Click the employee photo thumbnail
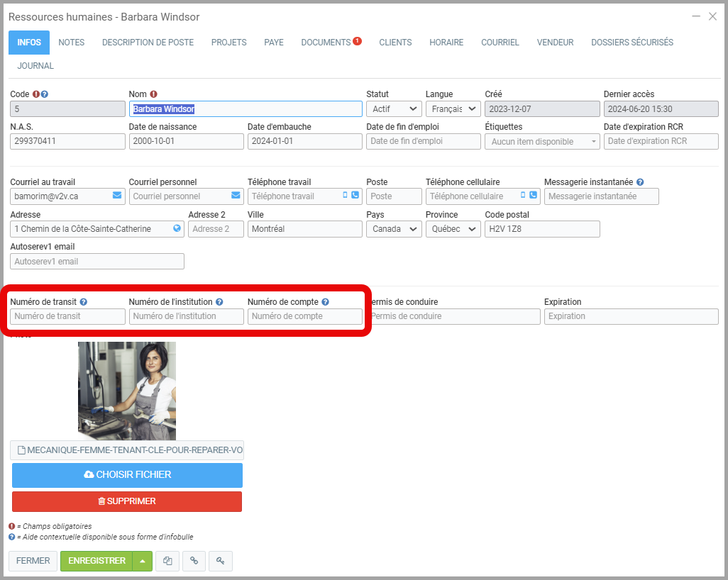 click(127, 391)
